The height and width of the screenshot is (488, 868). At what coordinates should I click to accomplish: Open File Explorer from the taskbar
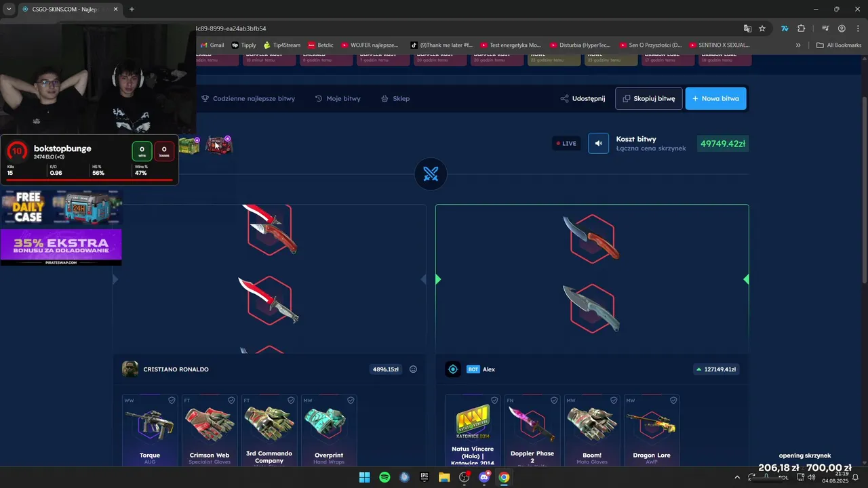pos(444,477)
